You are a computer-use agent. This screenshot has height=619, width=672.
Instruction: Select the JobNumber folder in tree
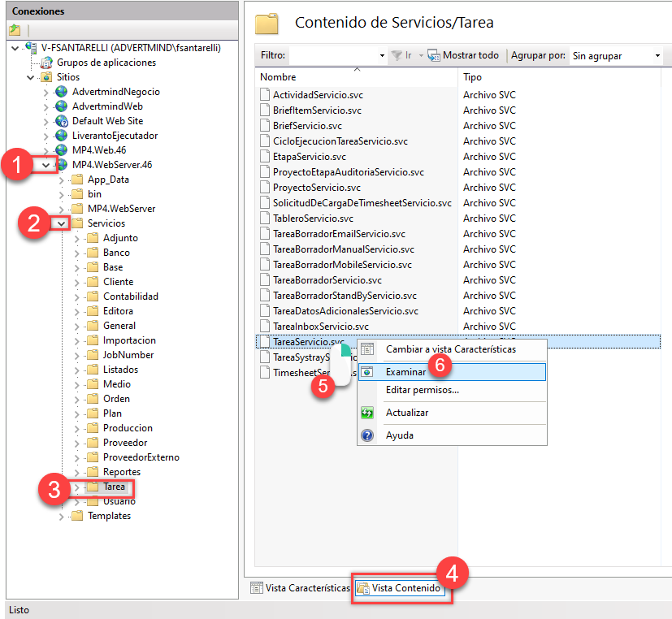click(x=128, y=355)
